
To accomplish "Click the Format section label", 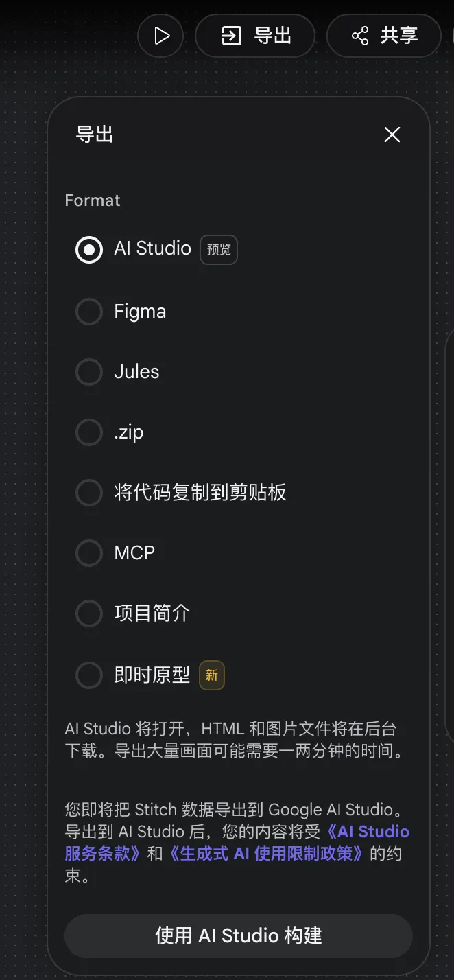I will pos(93,200).
